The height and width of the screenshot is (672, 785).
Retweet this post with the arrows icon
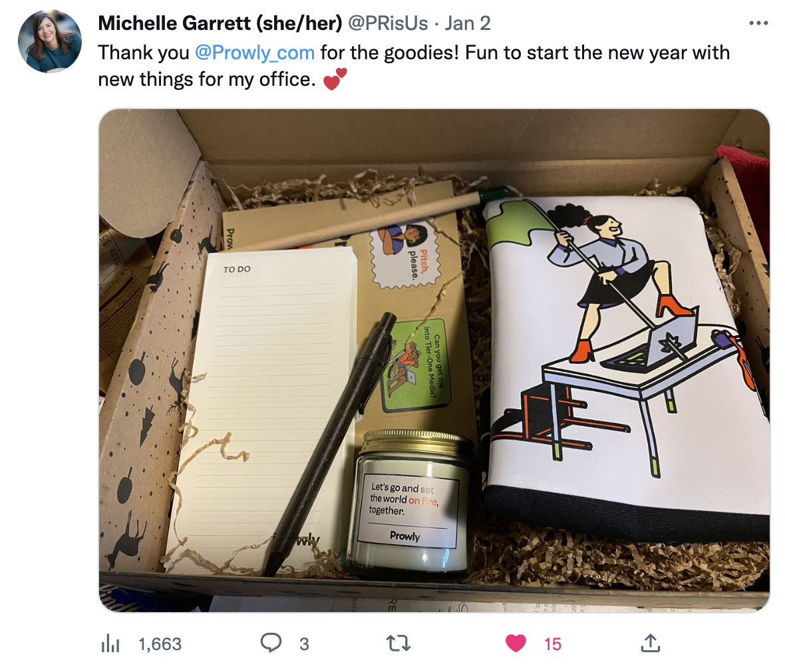coord(398,643)
